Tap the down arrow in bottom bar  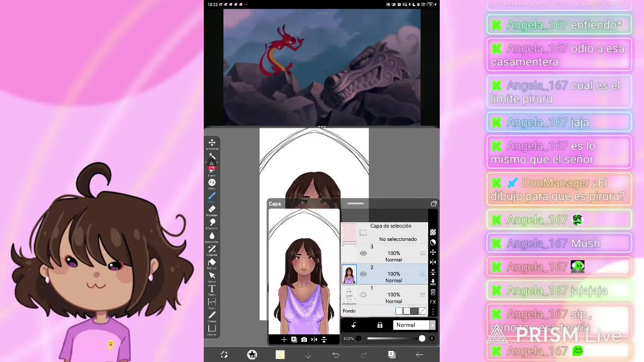coord(308,355)
